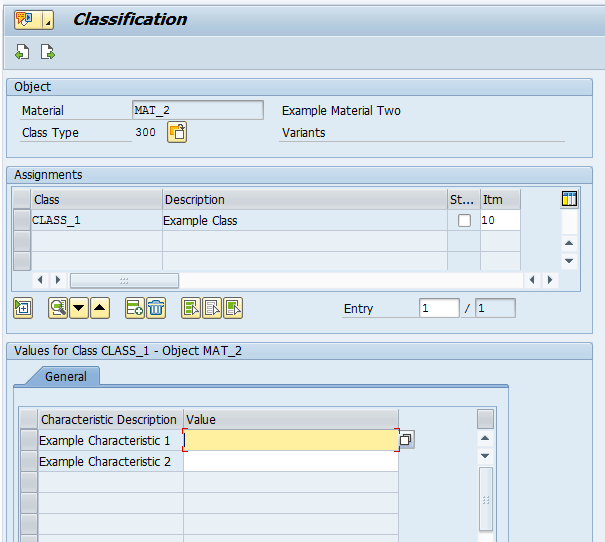This screenshot has width=605, height=542.
Task: Expand the services for object dropdown arrow
Action: coord(48,20)
